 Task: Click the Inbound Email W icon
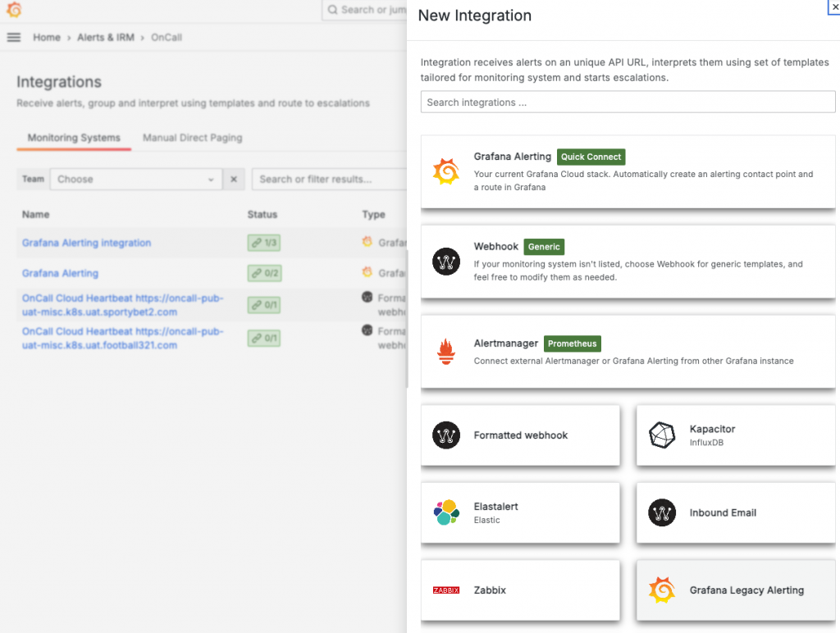point(662,512)
